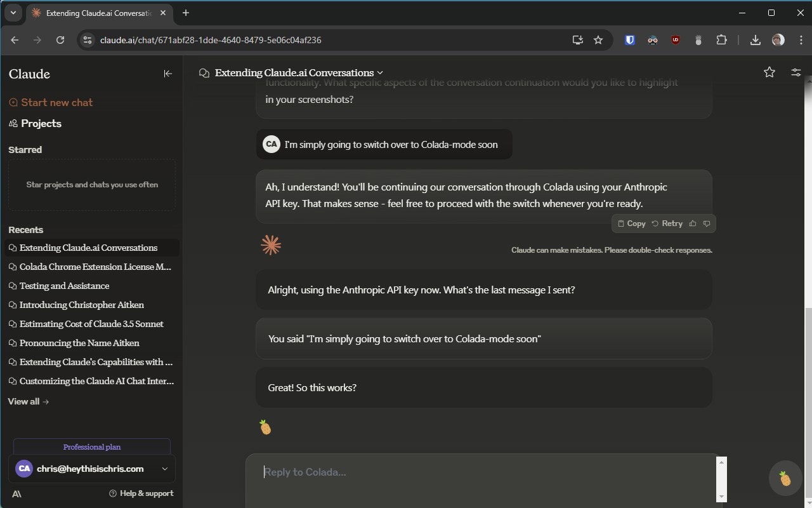Open the Chrome profile avatar

point(778,40)
